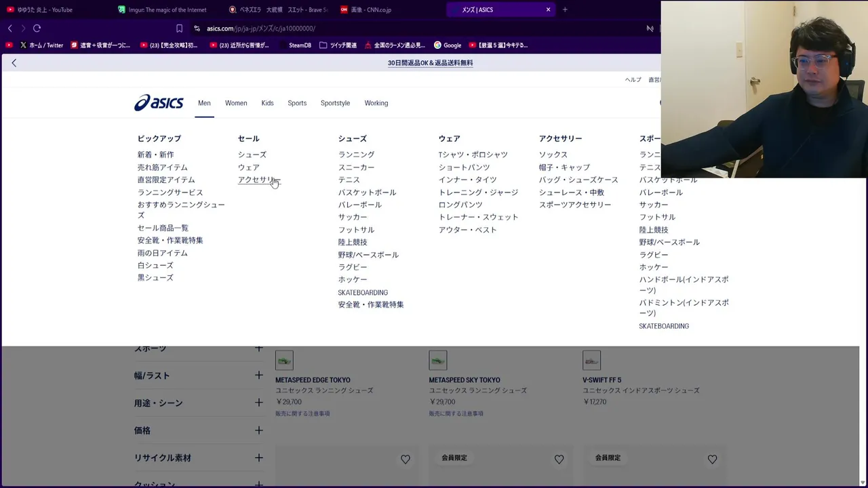
Task: Open the Google bookmark
Action: pyautogui.click(x=448, y=45)
